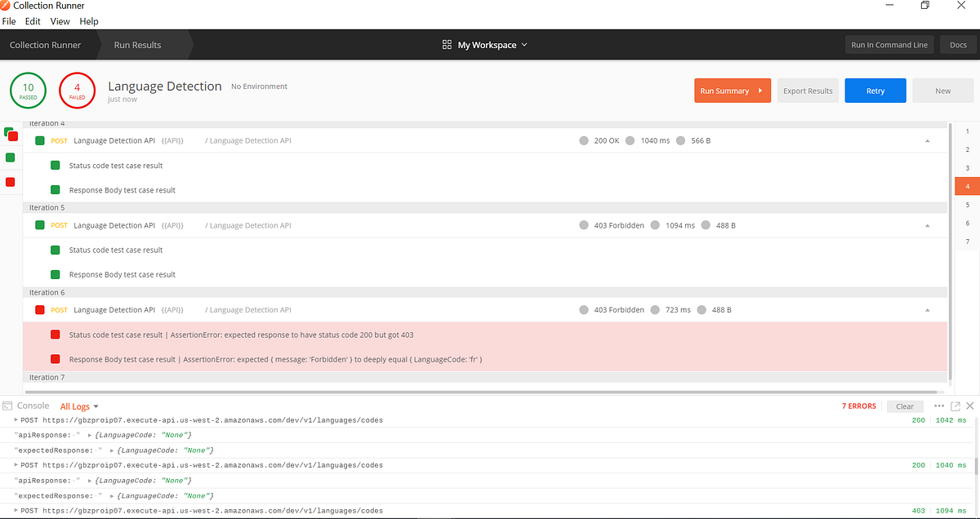
Task: Click the red FAILED counter circle
Action: 77,90
